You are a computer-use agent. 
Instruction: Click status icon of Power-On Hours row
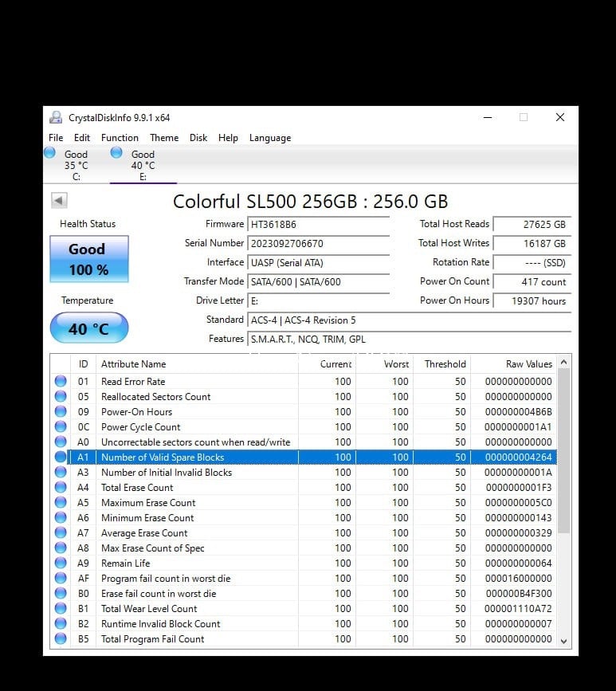pyautogui.click(x=61, y=411)
